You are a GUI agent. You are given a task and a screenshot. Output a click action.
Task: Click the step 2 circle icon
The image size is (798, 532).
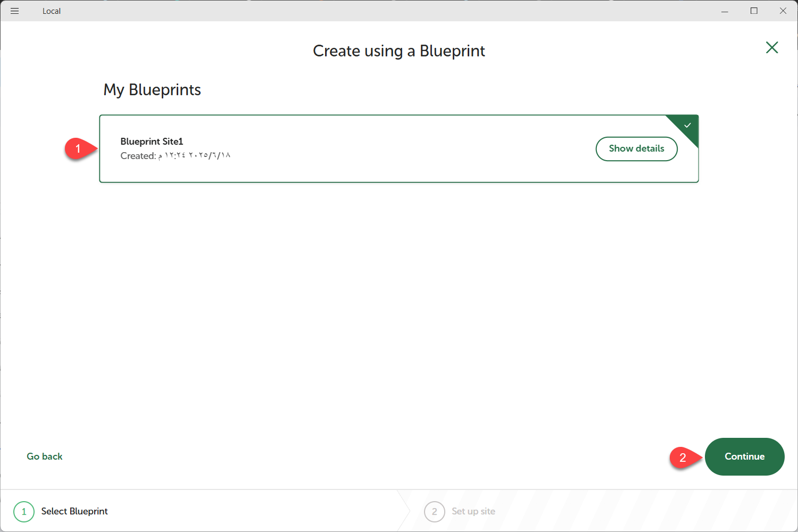click(434, 511)
